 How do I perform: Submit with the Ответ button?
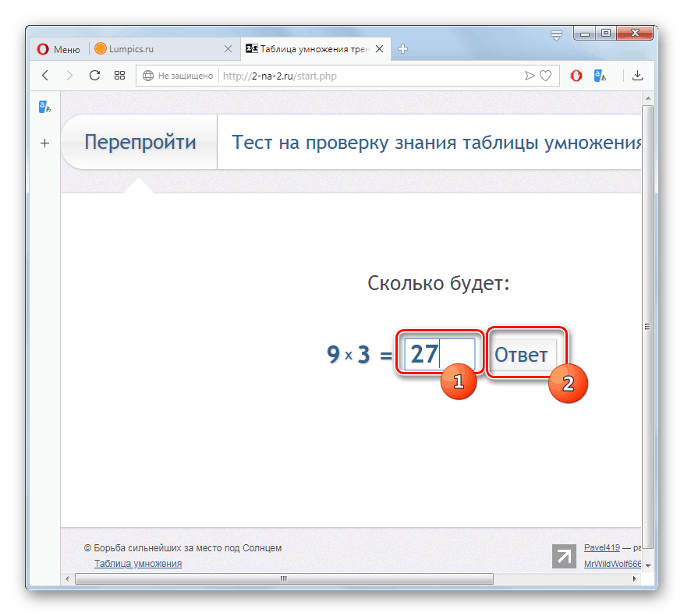523,354
